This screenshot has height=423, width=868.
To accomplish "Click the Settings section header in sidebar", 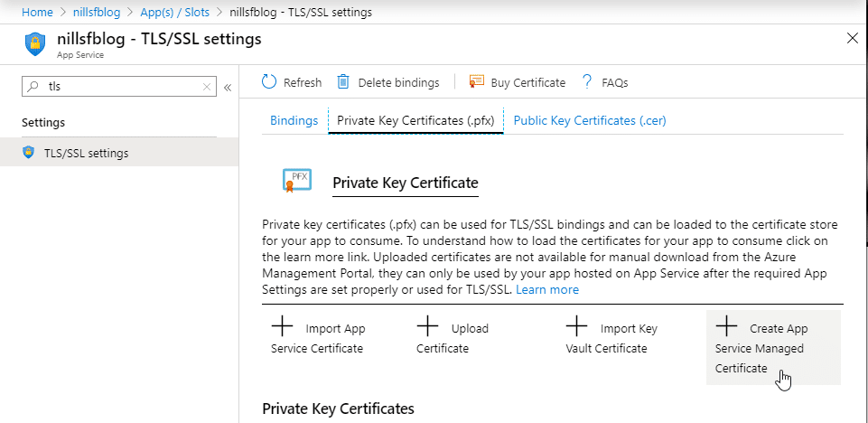I will coord(43,122).
